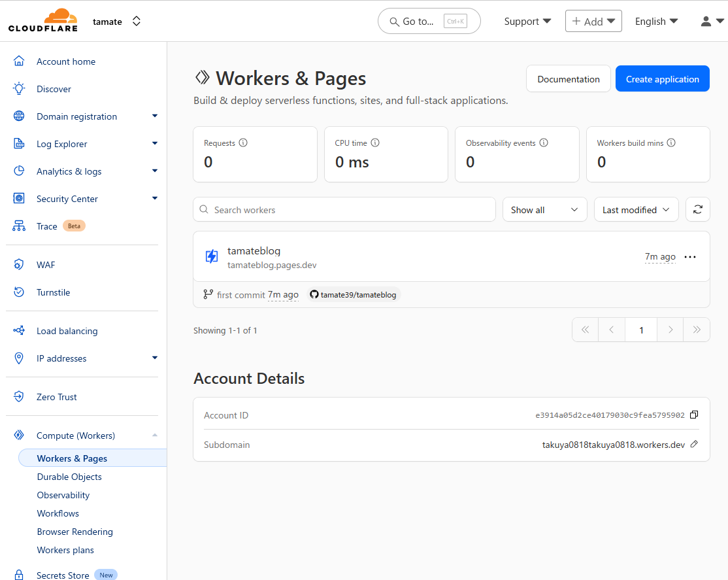Click the info icon beside Workers build mins
The width and height of the screenshot is (728, 580).
670,143
